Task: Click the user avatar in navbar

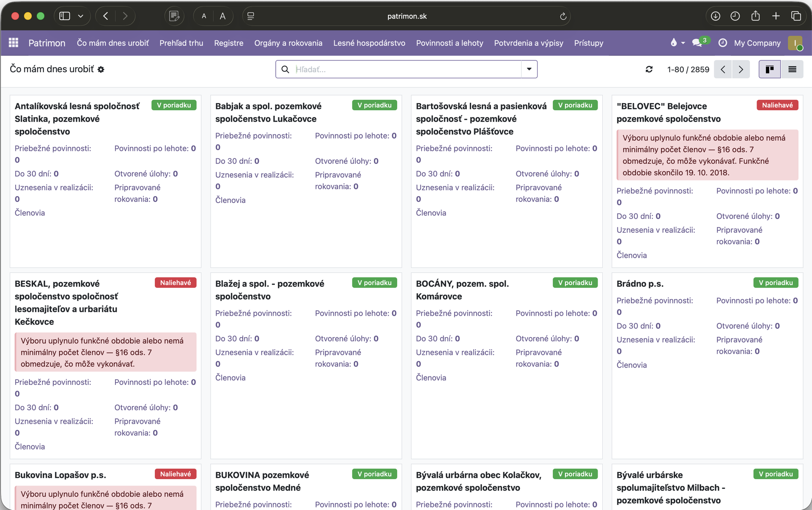Action: point(795,43)
